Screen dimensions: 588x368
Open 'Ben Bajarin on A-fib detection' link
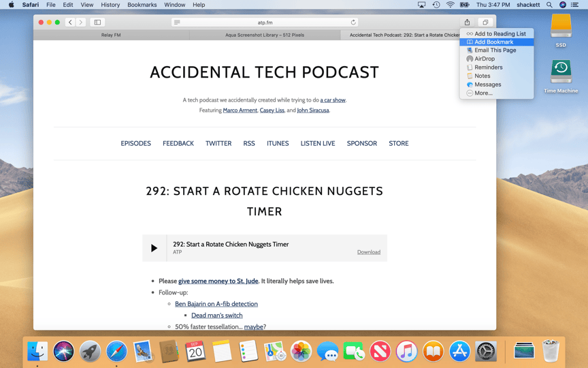tap(216, 304)
